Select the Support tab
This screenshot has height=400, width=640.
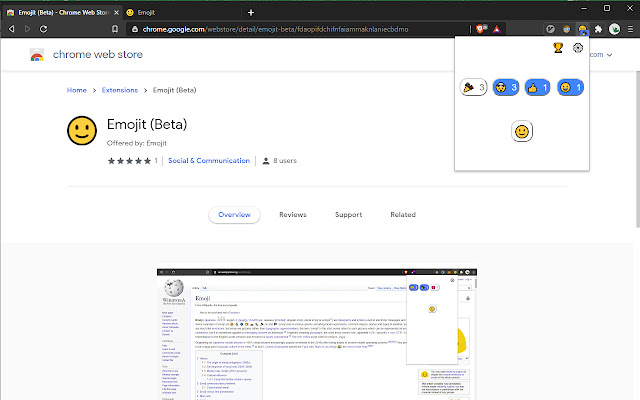click(x=349, y=215)
